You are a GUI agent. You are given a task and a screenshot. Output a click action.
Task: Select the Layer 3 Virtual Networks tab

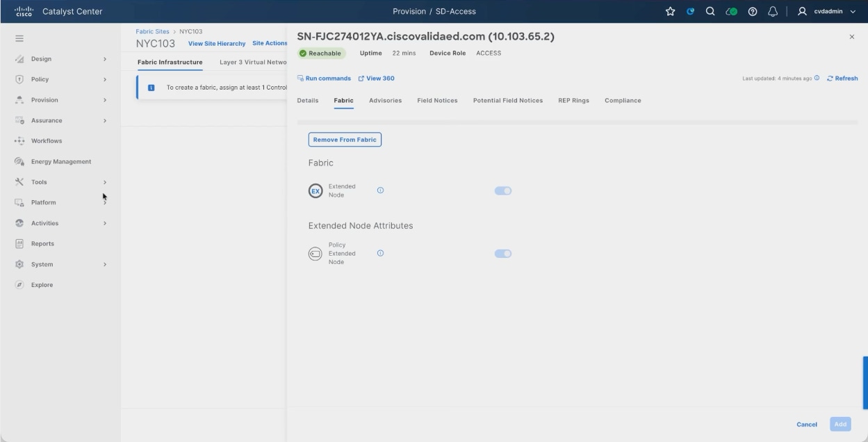coord(253,63)
